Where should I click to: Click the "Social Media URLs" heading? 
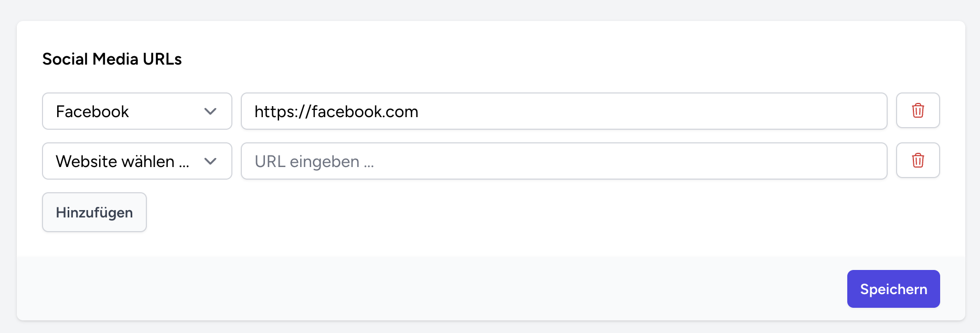(112, 59)
